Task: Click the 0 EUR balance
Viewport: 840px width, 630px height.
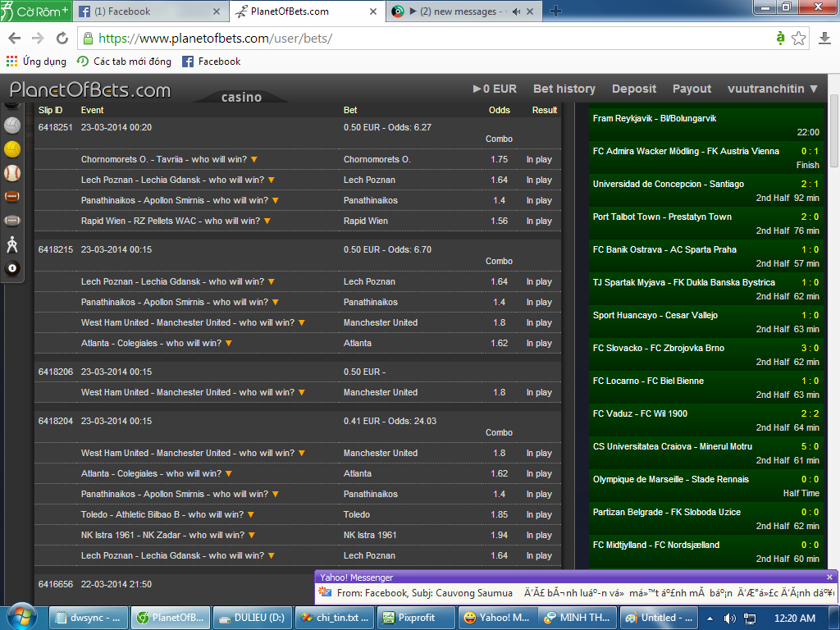Action: click(495, 89)
